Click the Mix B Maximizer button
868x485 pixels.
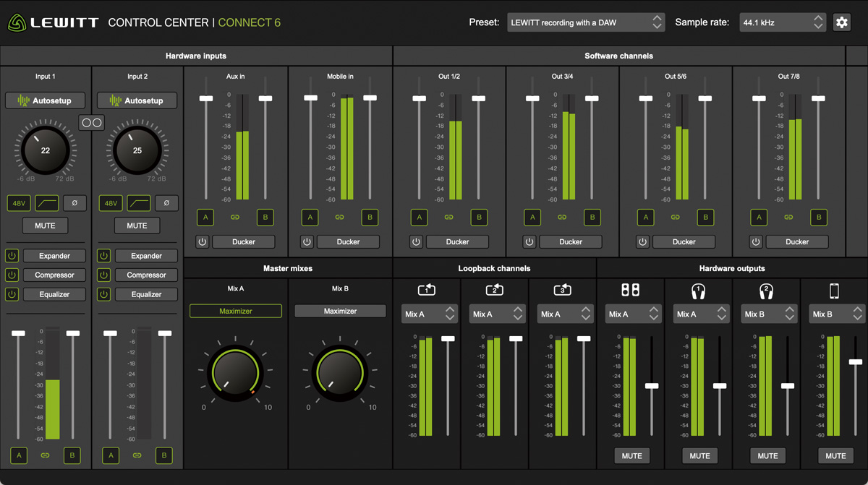pyautogui.click(x=340, y=311)
